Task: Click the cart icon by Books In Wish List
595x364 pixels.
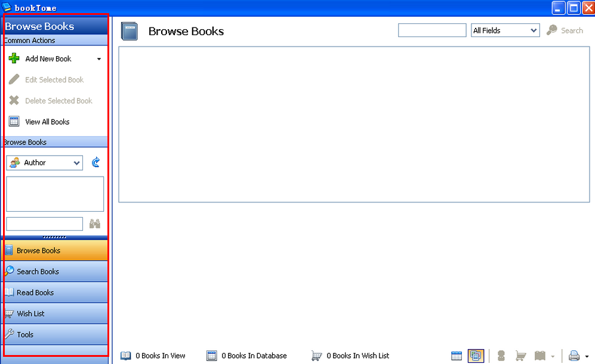Action: click(316, 356)
